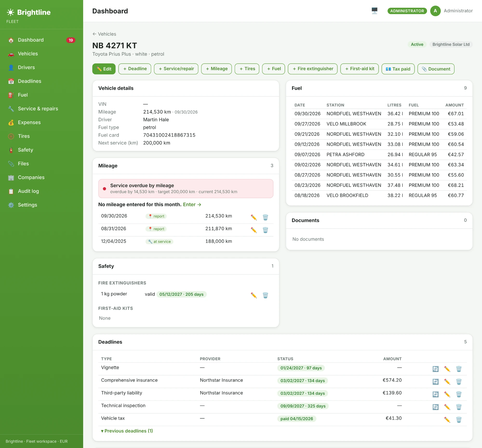
Task: Click the Brightline logo
Action: 29,12
